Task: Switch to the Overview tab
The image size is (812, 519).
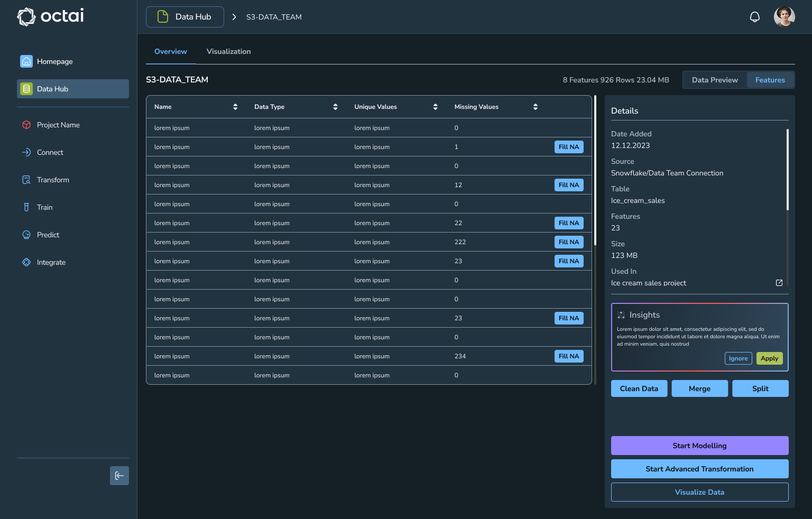Action: click(x=171, y=51)
